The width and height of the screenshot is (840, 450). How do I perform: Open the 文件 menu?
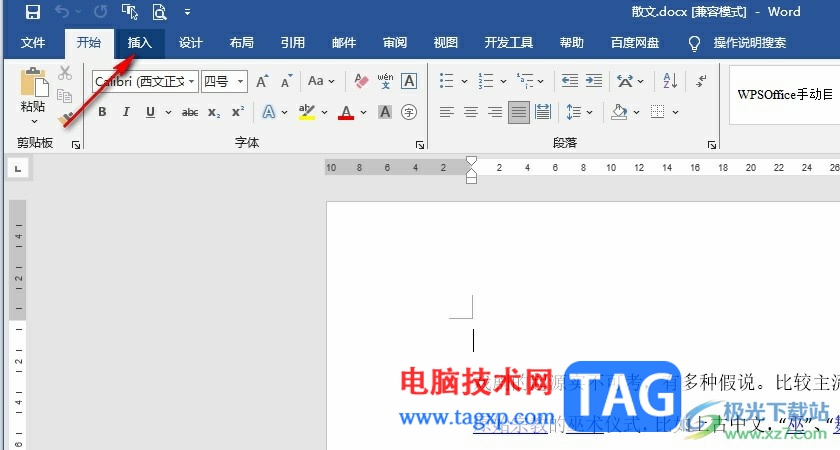[33, 43]
